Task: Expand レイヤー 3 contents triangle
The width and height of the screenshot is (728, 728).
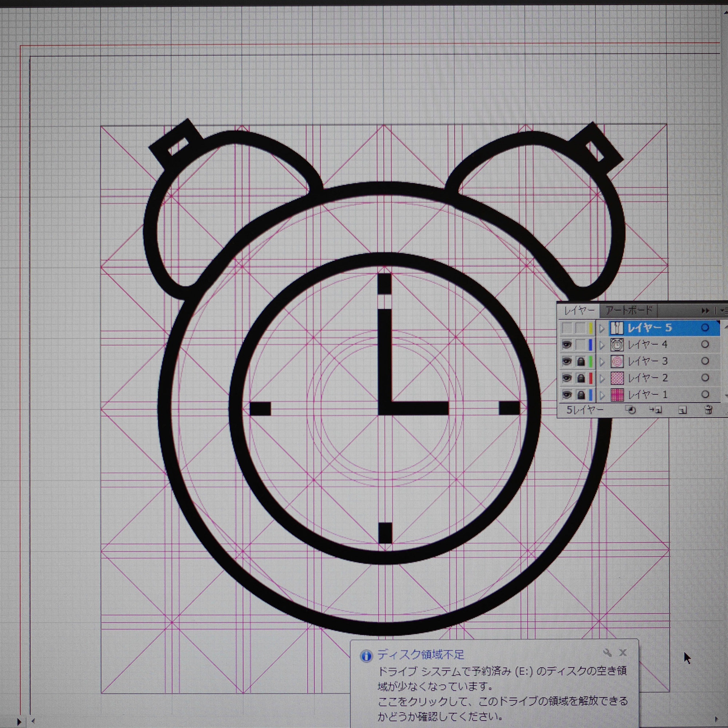Action: pyautogui.click(x=602, y=362)
